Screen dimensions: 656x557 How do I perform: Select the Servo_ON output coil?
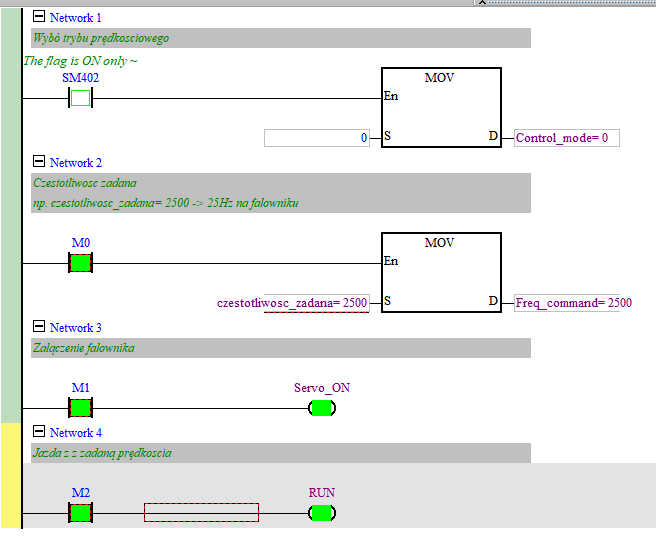tap(321, 407)
